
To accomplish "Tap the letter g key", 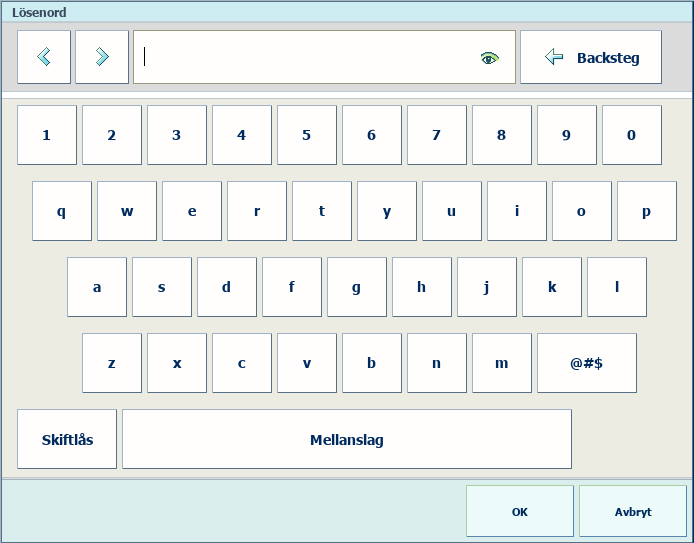I will 357,287.
